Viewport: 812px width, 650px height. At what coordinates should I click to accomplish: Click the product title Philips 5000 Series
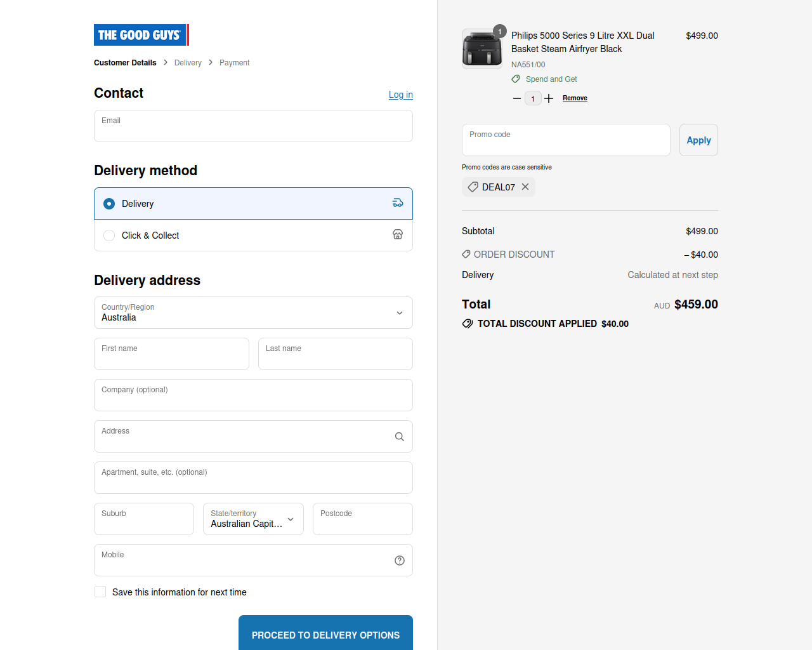[x=583, y=42]
